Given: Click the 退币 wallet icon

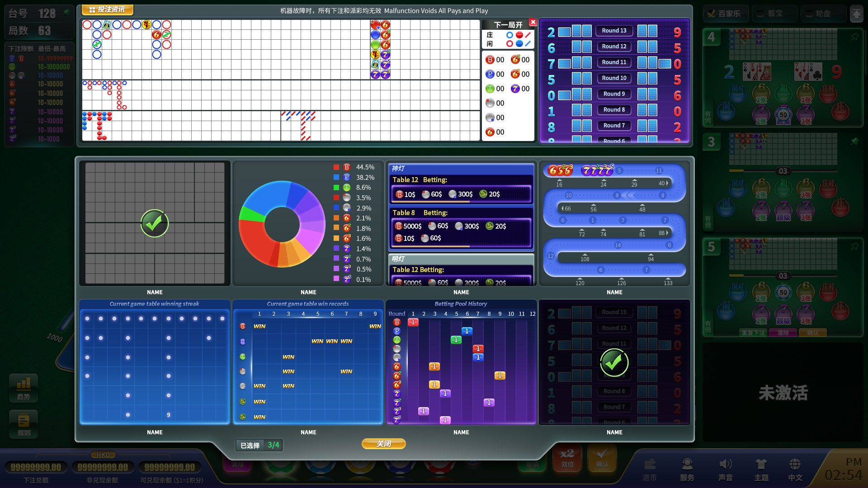Looking at the screenshot, I should pyautogui.click(x=650, y=465).
